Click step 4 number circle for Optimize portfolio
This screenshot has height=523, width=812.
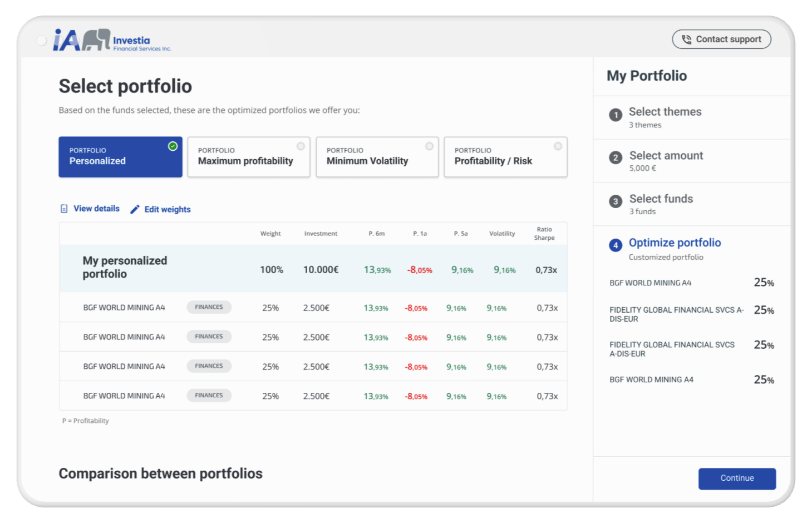coord(616,245)
